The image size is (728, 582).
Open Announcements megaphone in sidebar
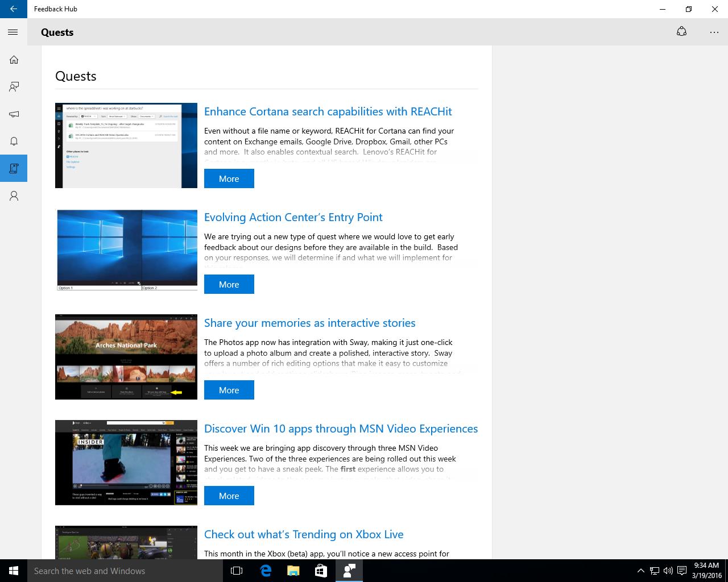[x=14, y=114]
